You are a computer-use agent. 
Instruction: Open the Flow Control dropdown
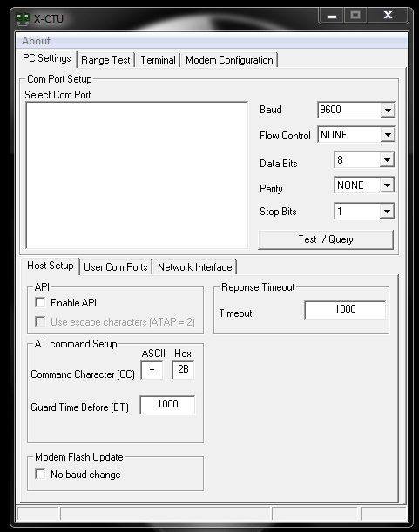tap(388, 135)
